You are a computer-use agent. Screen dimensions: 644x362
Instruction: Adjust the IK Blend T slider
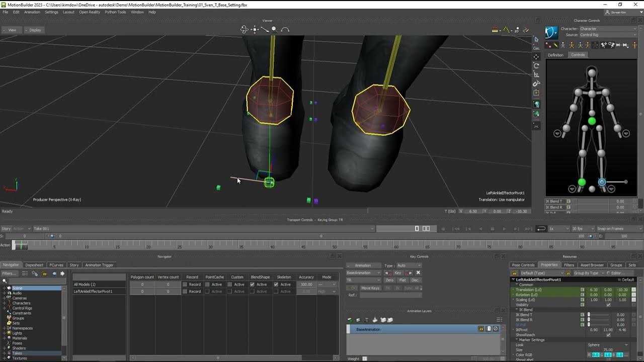click(x=598, y=315)
